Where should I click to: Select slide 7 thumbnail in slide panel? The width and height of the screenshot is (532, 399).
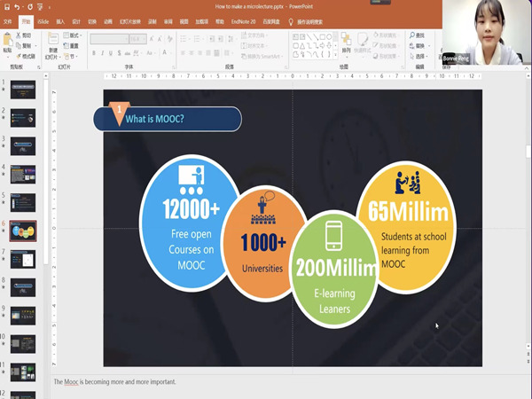coord(22,259)
